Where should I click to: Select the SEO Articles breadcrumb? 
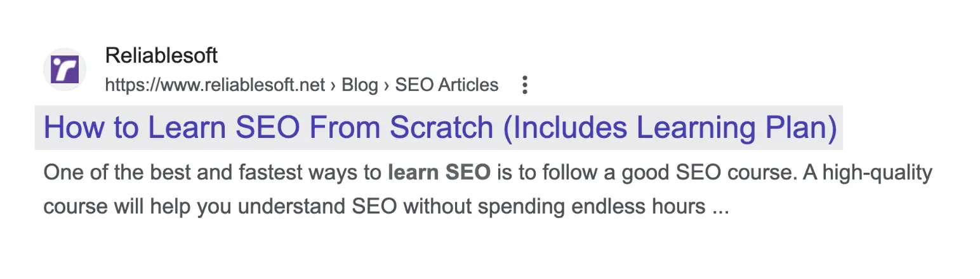(x=447, y=85)
